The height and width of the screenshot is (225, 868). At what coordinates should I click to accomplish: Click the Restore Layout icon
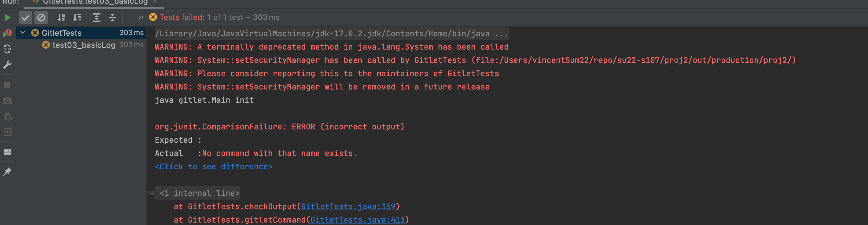[x=8, y=152]
